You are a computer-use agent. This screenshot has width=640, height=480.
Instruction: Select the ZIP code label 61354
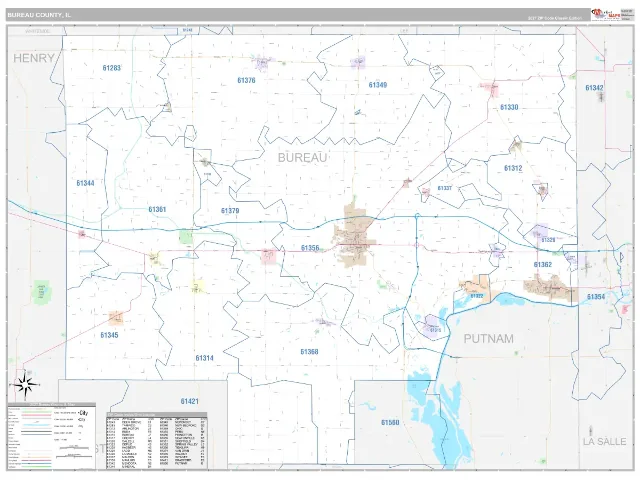click(596, 297)
